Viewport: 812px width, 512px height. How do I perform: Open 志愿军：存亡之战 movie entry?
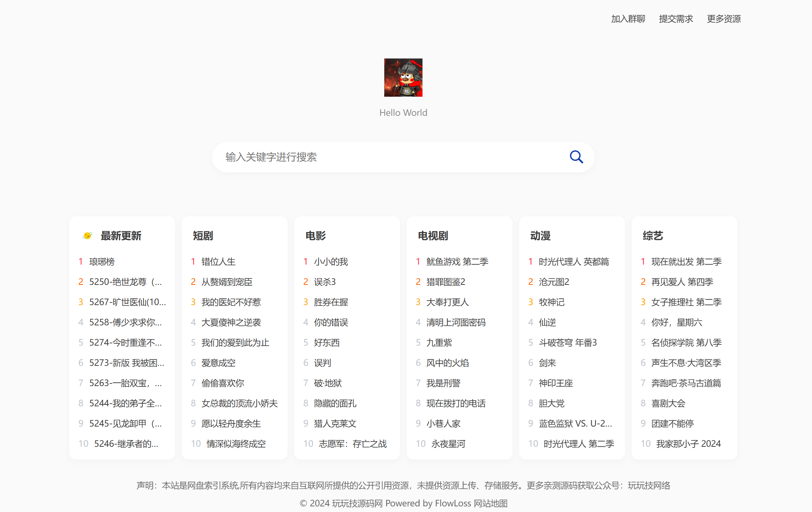[352, 444]
